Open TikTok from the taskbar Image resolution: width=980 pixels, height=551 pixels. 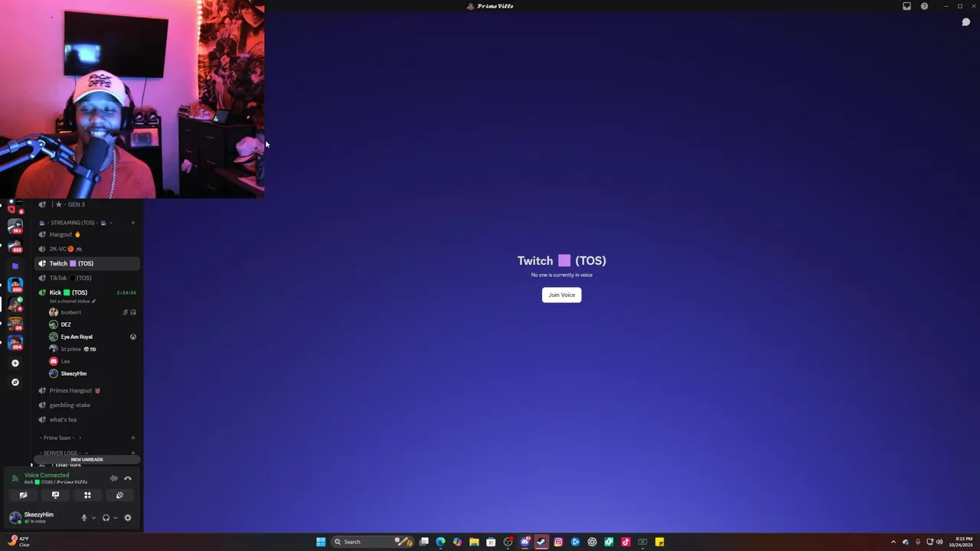(626, 542)
